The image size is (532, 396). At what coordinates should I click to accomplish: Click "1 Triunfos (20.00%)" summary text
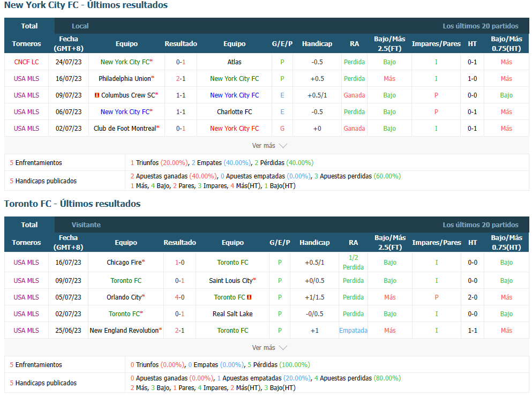[x=159, y=163]
